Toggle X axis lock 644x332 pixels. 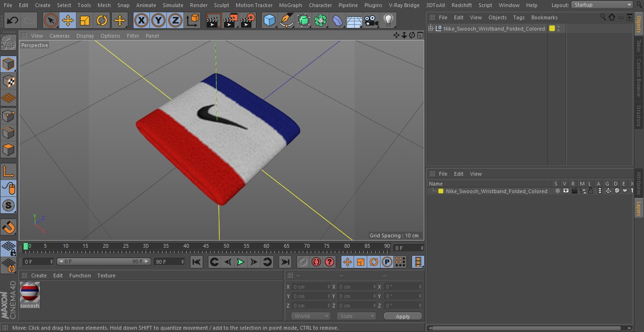(141, 21)
